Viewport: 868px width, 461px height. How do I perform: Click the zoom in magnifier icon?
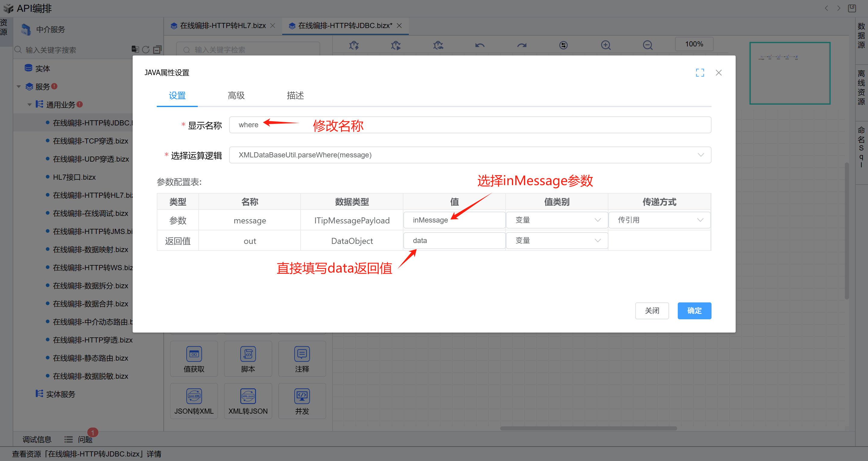(x=605, y=45)
